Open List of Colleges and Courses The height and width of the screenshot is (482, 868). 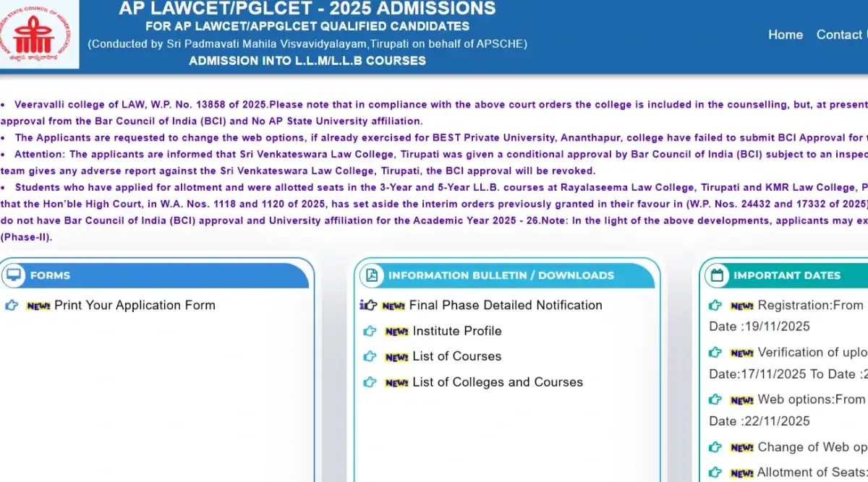tap(498, 382)
